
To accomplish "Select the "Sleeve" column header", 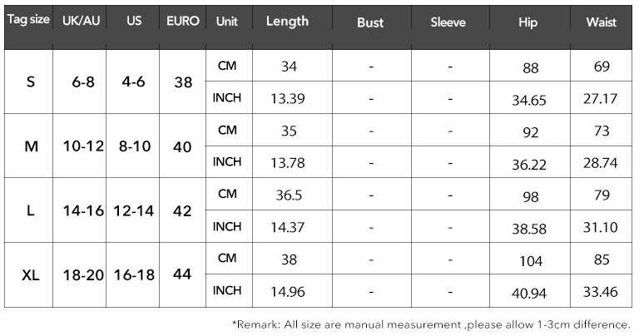I will (448, 22).
